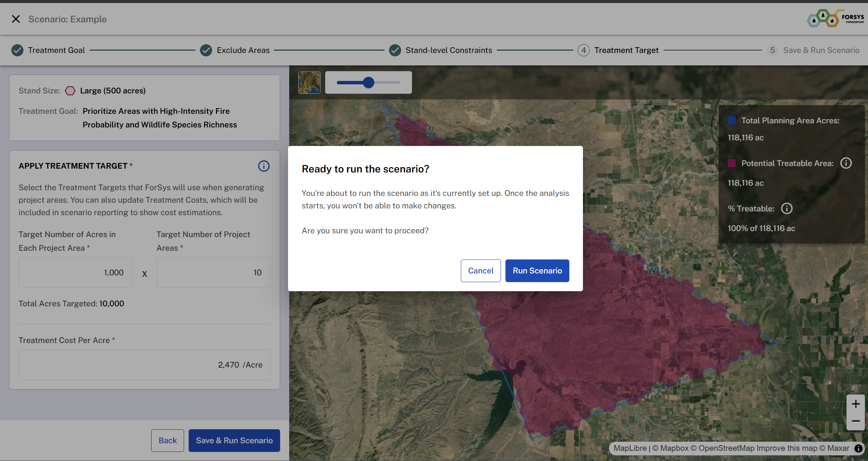
Task: Click the large hexagon stand size icon
Action: tap(70, 91)
